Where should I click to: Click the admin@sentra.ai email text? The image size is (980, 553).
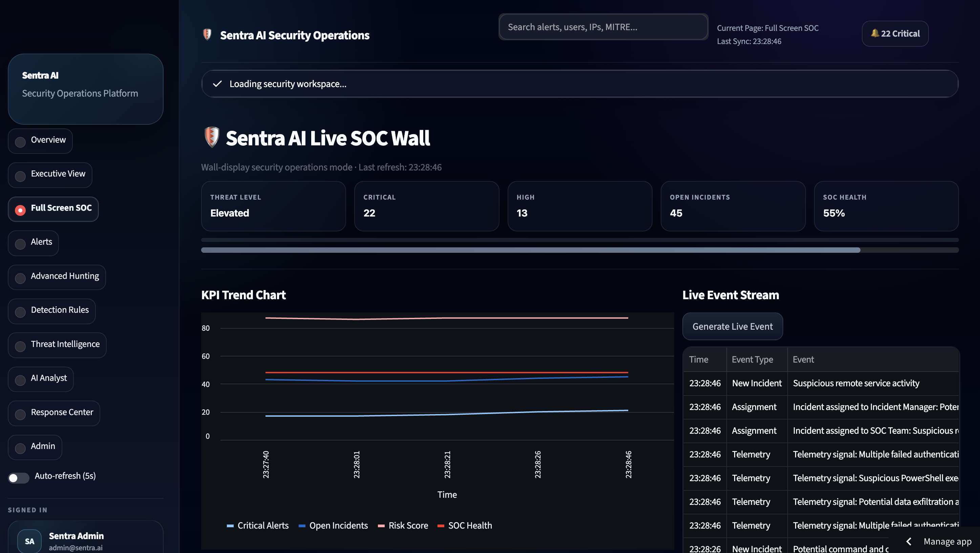tap(76, 548)
